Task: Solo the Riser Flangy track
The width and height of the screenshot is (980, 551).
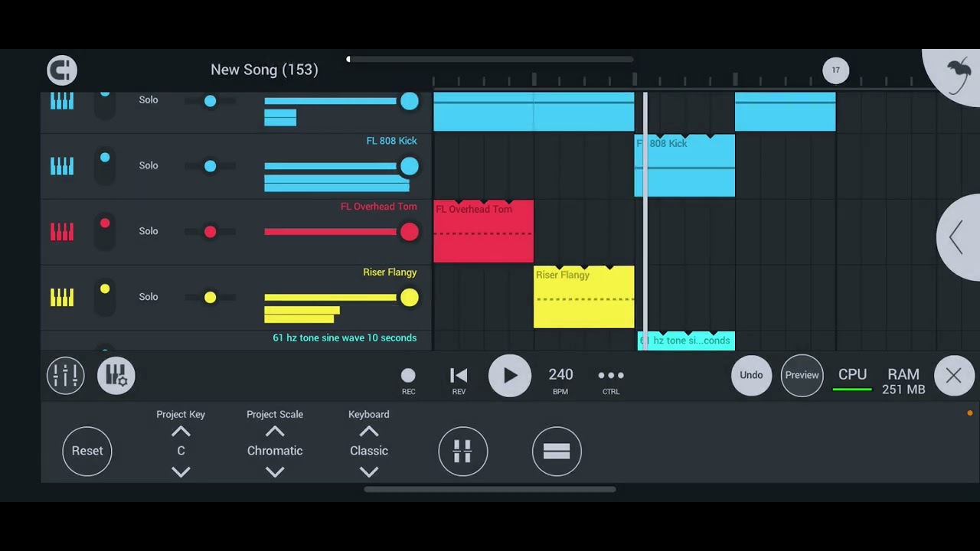Action: [149, 297]
